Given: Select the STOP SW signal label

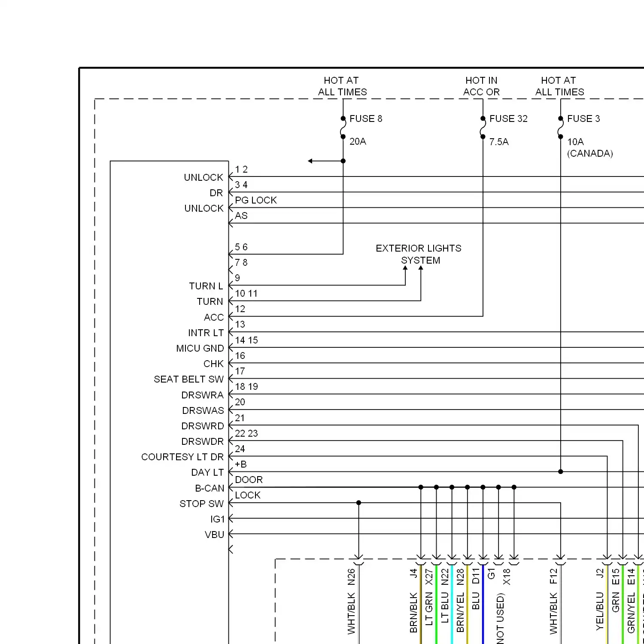Looking at the screenshot, I should [x=202, y=504].
